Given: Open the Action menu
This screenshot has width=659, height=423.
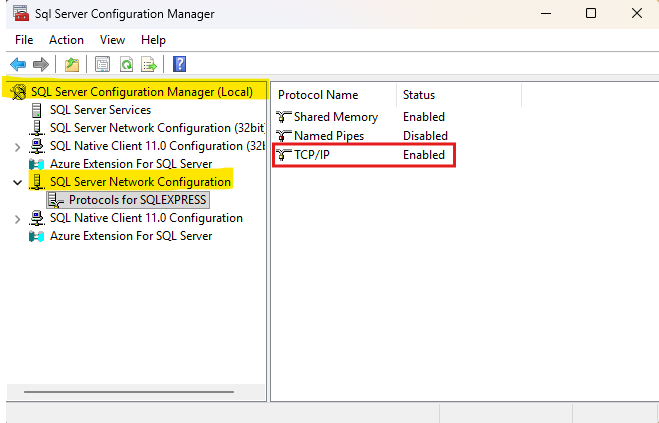Looking at the screenshot, I should click(x=66, y=40).
